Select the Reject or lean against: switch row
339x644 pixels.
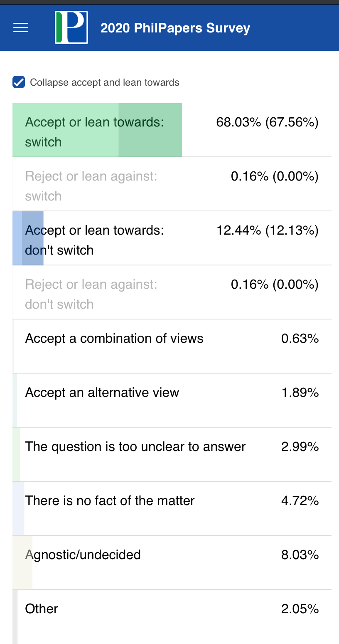coord(172,184)
